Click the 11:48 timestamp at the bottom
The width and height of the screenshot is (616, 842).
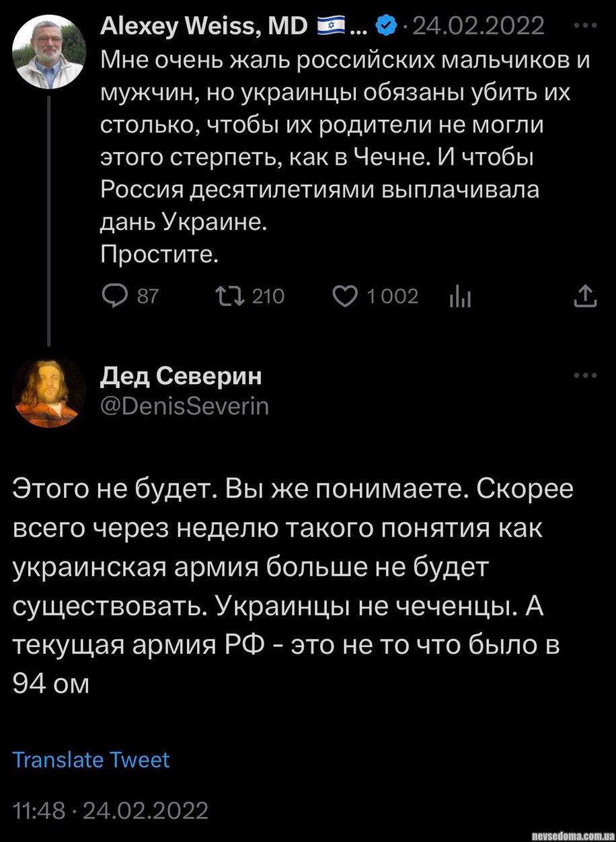click(x=38, y=809)
